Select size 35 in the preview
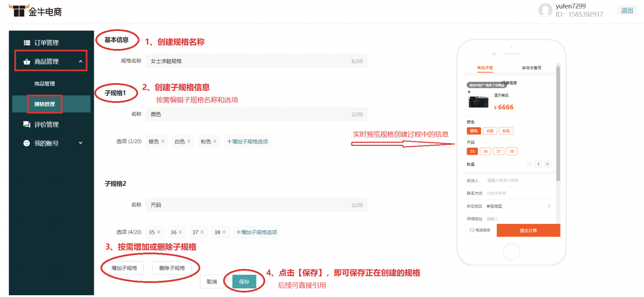 tap(472, 151)
